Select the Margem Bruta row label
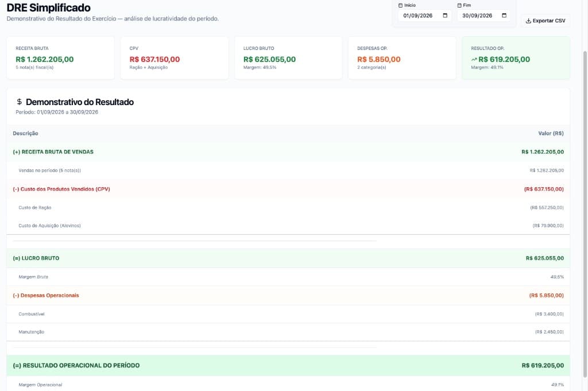 point(33,277)
